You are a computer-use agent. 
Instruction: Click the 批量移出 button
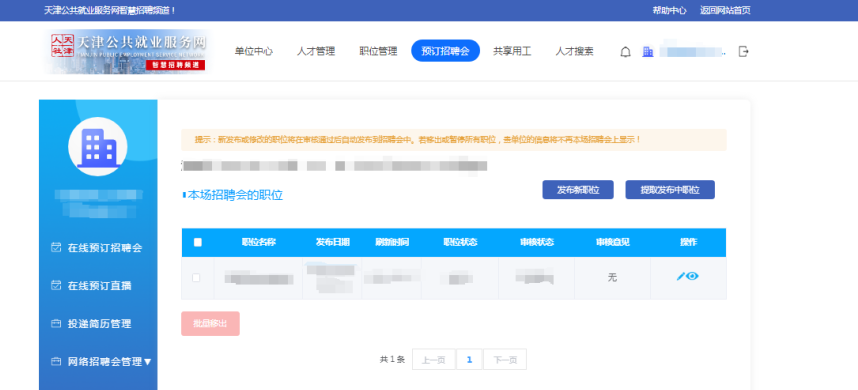[210, 323]
